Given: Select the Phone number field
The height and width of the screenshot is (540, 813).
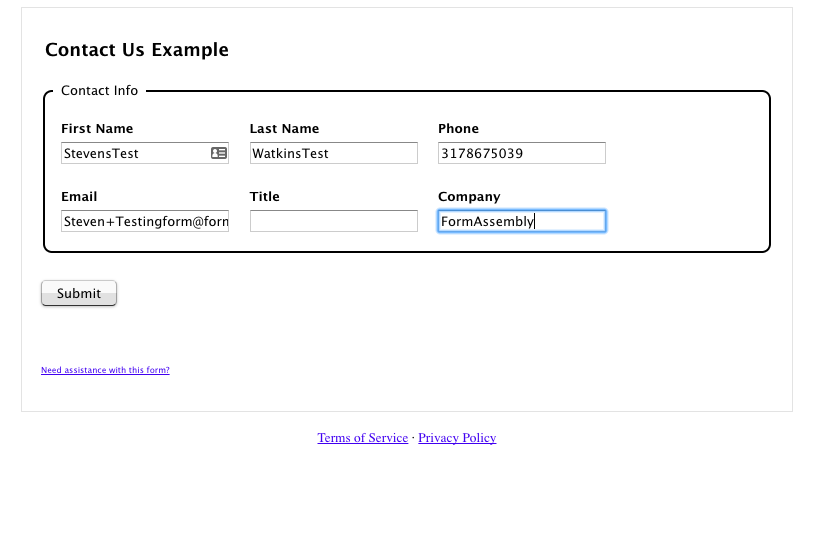Looking at the screenshot, I should pyautogui.click(x=522, y=153).
